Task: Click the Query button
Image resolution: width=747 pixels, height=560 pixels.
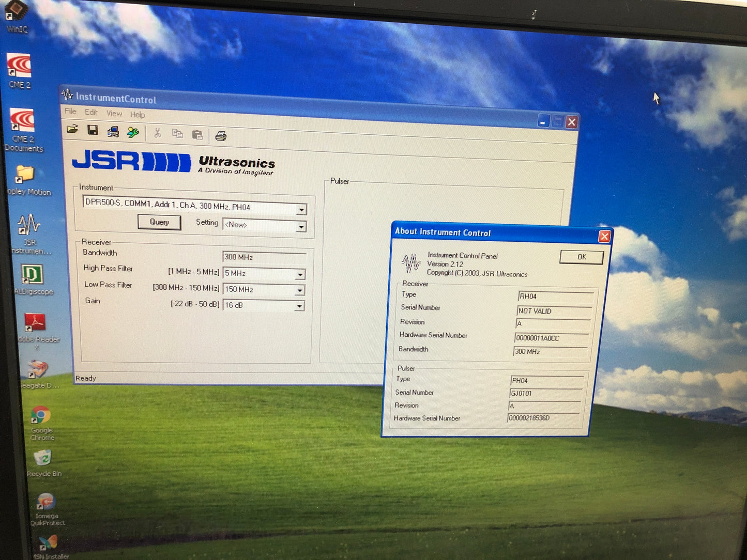Action: (159, 222)
